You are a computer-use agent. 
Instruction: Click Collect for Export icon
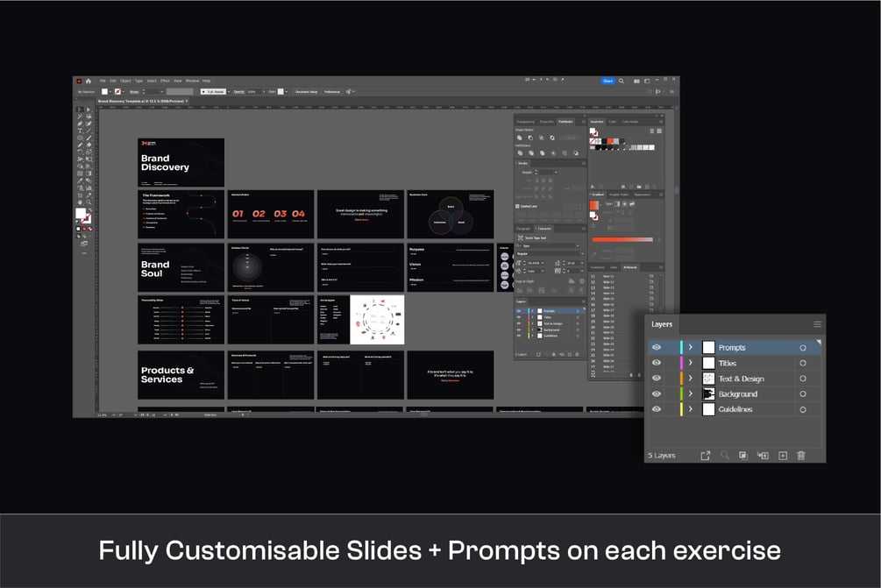point(705,456)
